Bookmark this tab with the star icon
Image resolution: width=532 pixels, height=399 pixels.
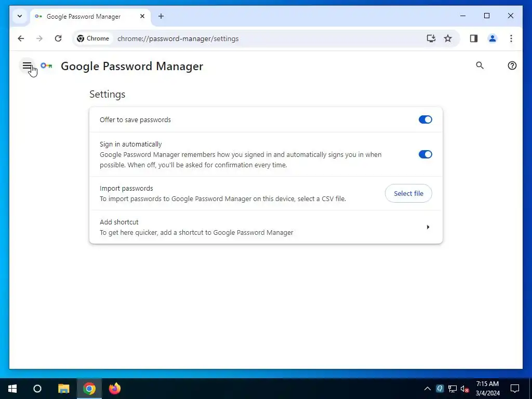point(448,38)
